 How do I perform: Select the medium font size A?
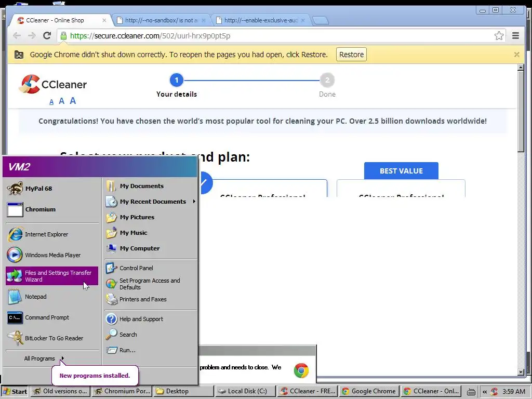pos(61,101)
